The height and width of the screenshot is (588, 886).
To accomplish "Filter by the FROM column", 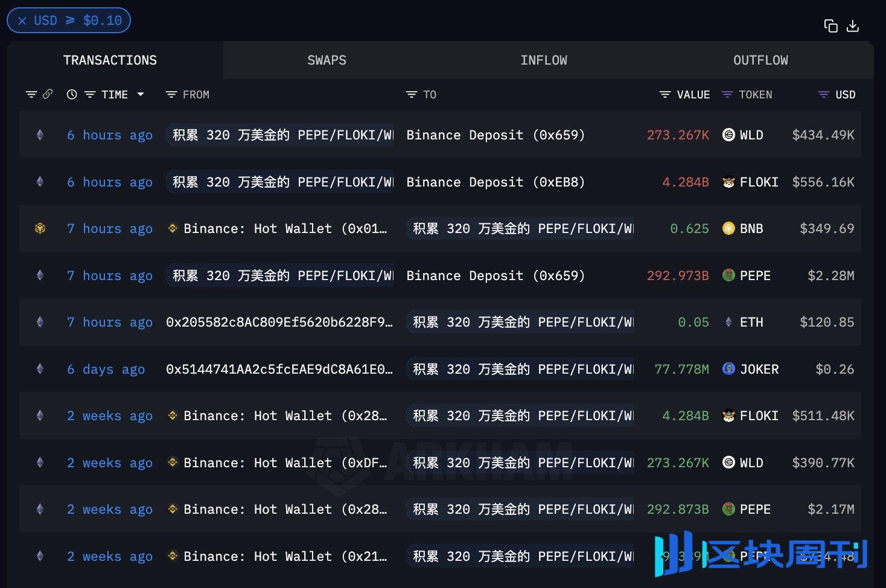I will pos(171,94).
